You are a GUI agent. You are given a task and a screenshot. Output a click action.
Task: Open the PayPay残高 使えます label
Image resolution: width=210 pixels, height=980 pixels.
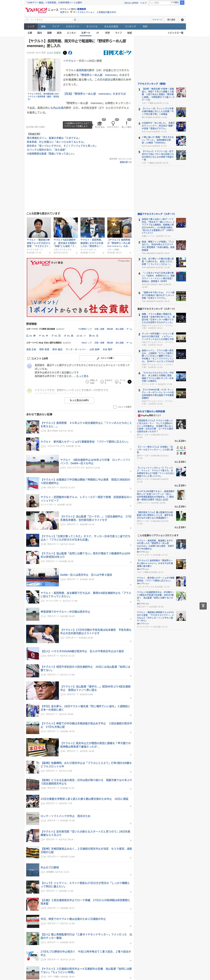pos(149,415)
